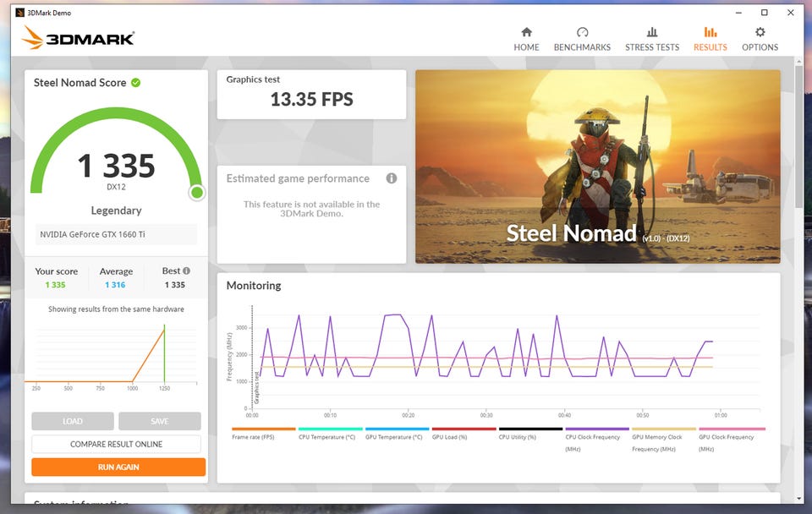Toggle GPU Load (%) legend swatch
The width and height of the screenshot is (812, 514).
(x=464, y=429)
